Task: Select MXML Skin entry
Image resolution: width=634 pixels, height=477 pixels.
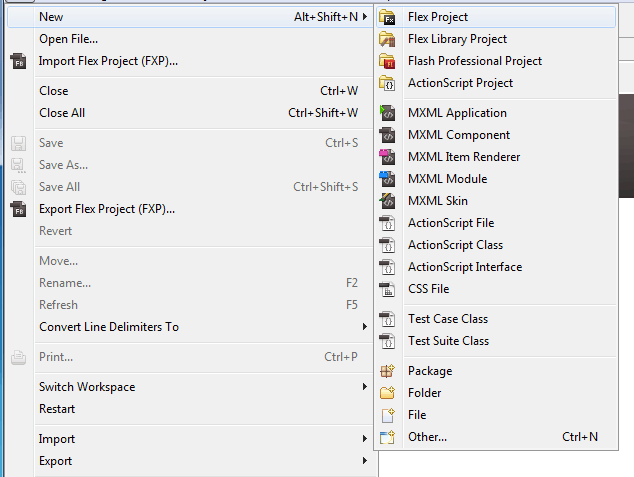Action: click(496, 201)
